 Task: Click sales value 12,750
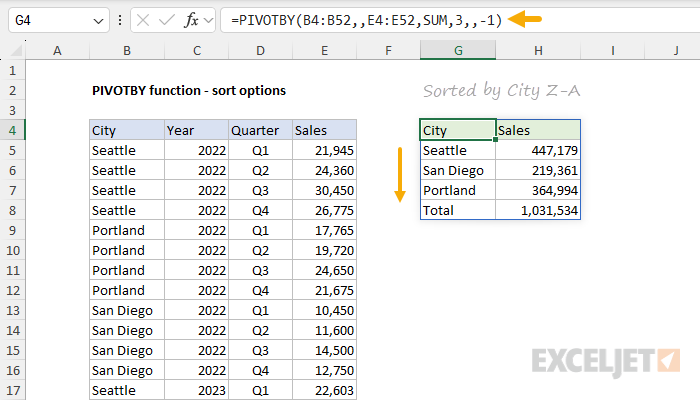(x=324, y=371)
